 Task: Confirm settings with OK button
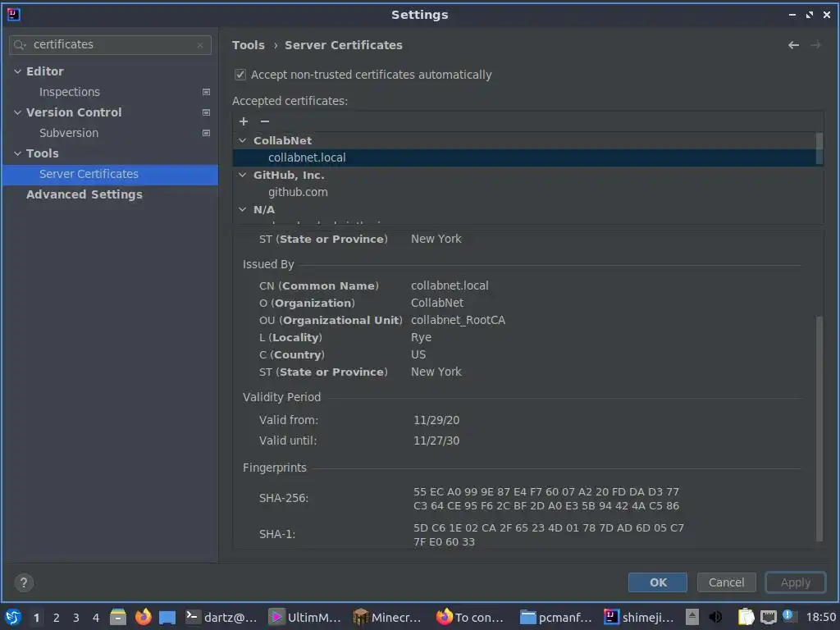[658, 582]
